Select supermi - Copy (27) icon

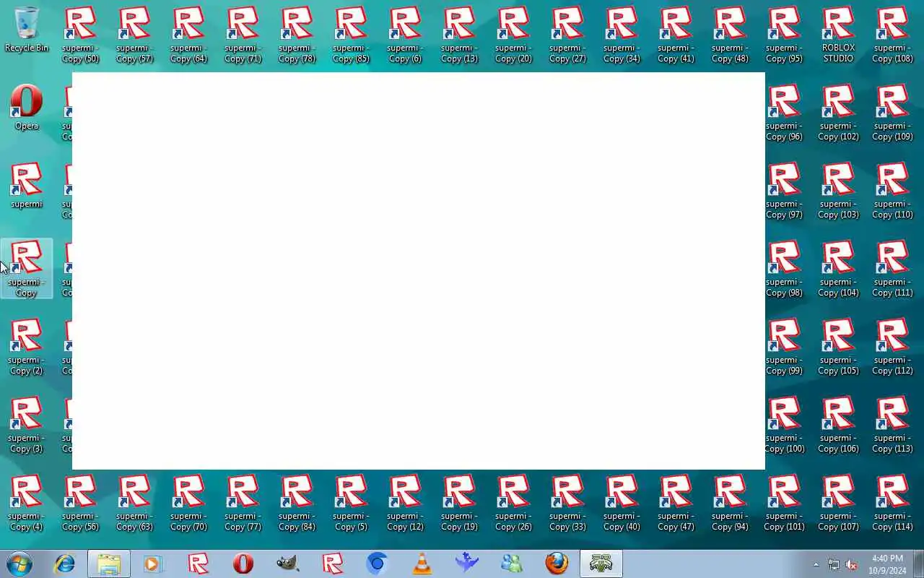coord(567,35)
